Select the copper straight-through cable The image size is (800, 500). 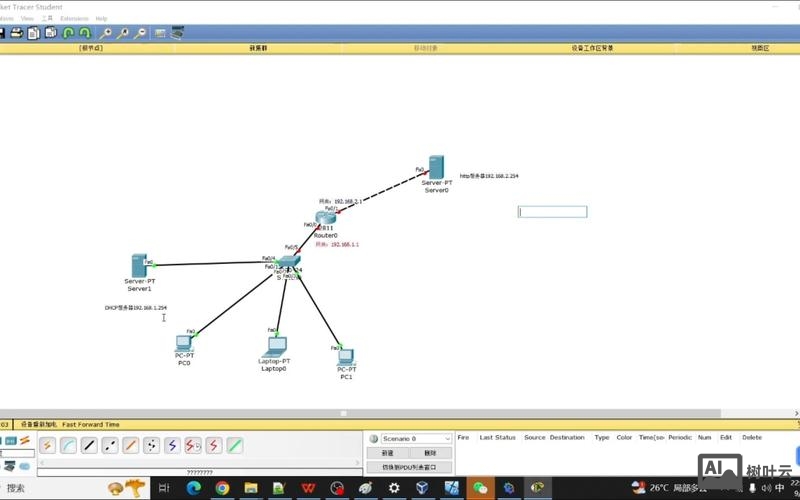[x=89, y=446]
